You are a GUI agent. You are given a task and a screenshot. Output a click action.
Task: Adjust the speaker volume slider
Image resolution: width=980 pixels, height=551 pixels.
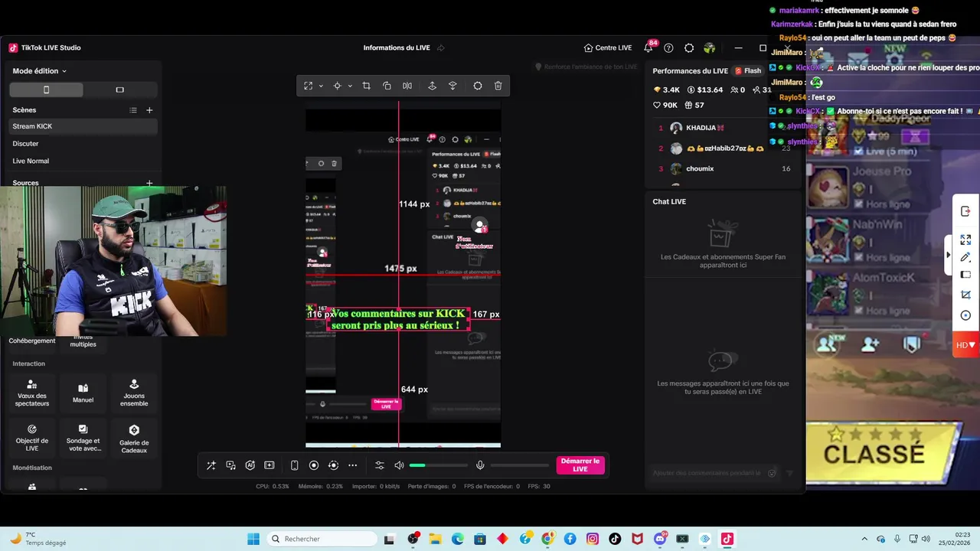pos(439,465)
